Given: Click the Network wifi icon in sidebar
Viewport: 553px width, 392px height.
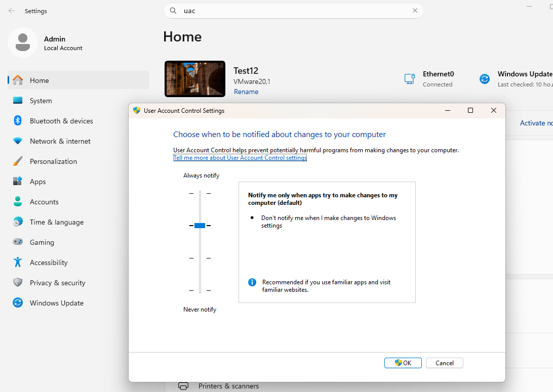Looking at the screenshot, I should [18, 141].
